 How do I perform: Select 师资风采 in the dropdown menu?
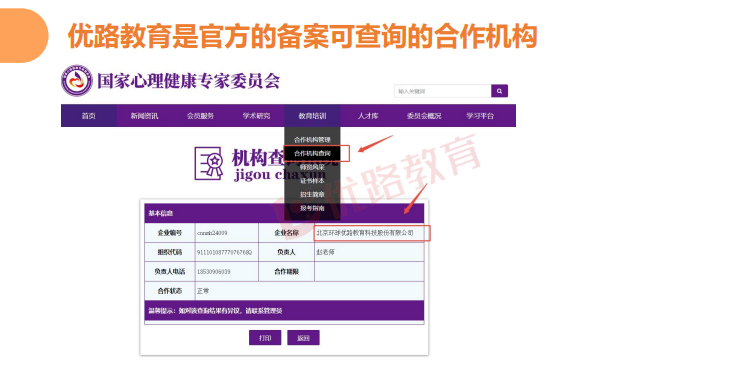tap(312, 167)
